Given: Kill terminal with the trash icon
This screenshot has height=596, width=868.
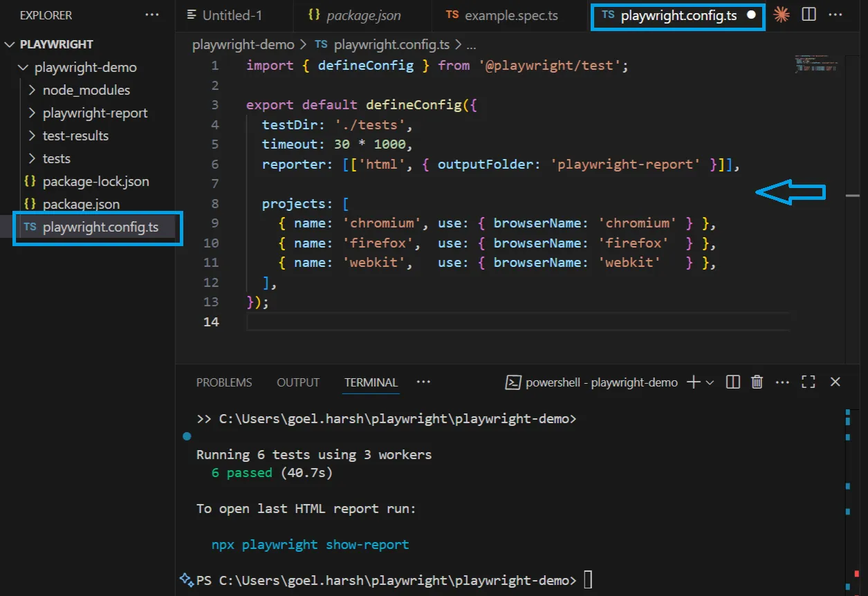Looking at the screenshot, I should pyautogui.click(x=757, y=382).
